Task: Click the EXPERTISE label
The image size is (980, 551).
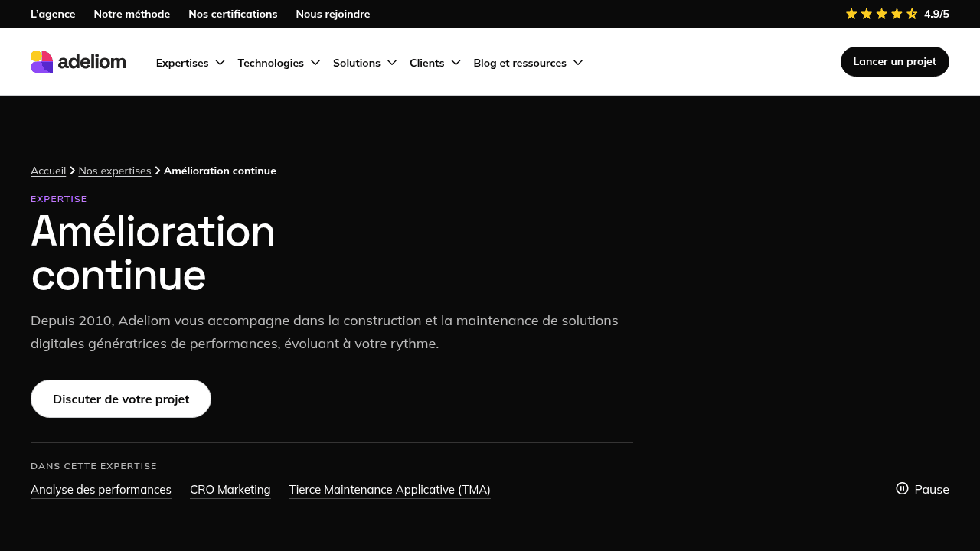Action: [59, 199]
